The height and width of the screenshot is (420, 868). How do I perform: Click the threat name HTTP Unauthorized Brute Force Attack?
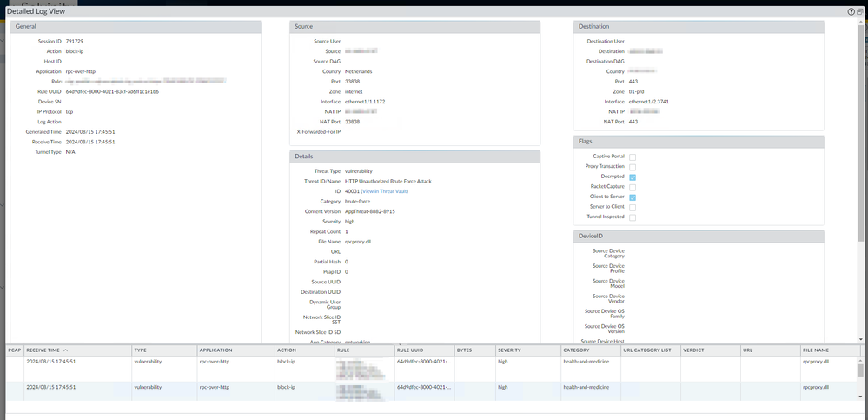click(388, 181)
